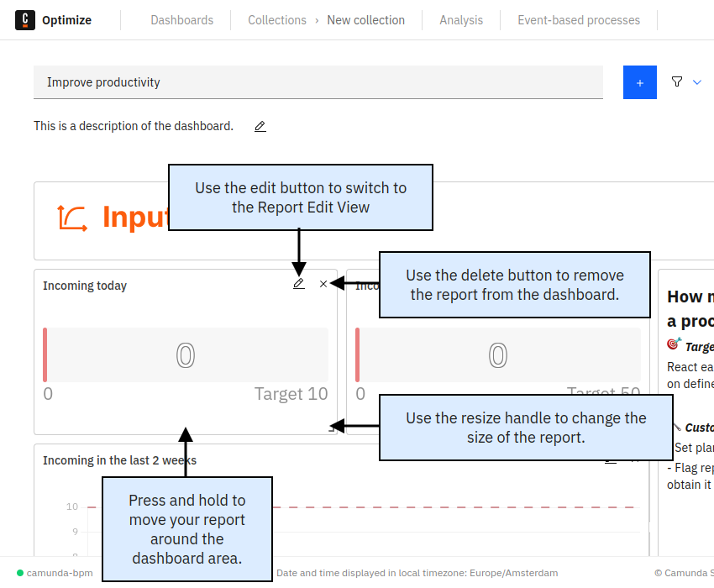Viewport: 714px width, 588px height.
Task: Click the Camunda Optimize logo icon
Action: point(24,19)
